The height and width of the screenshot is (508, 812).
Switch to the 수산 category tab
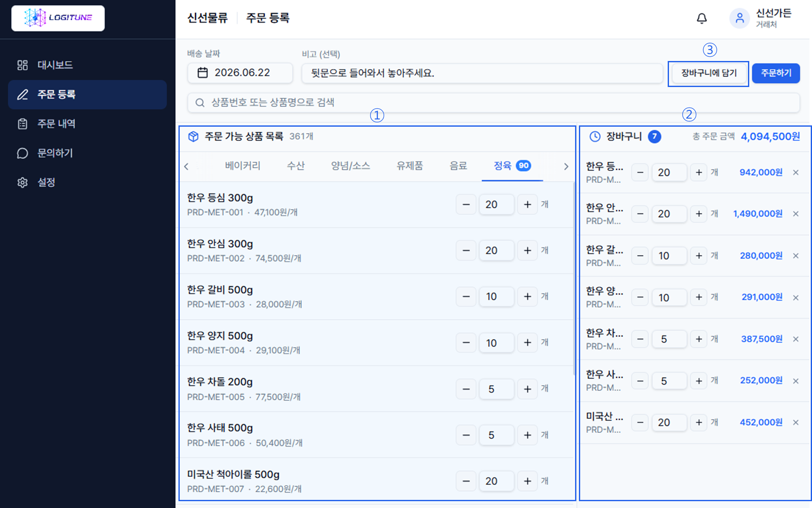(x=295, y=166)
